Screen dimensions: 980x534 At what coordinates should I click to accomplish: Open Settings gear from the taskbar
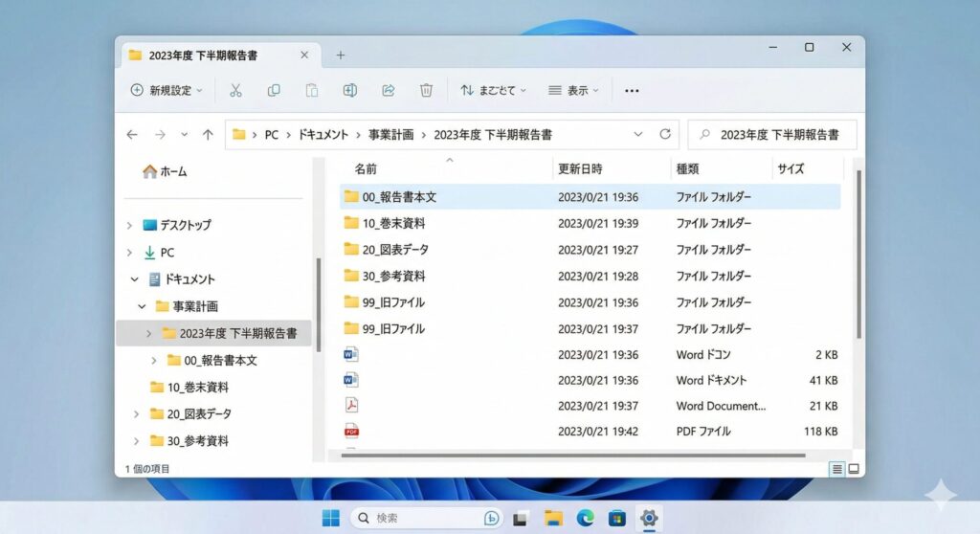coord(649,518)
